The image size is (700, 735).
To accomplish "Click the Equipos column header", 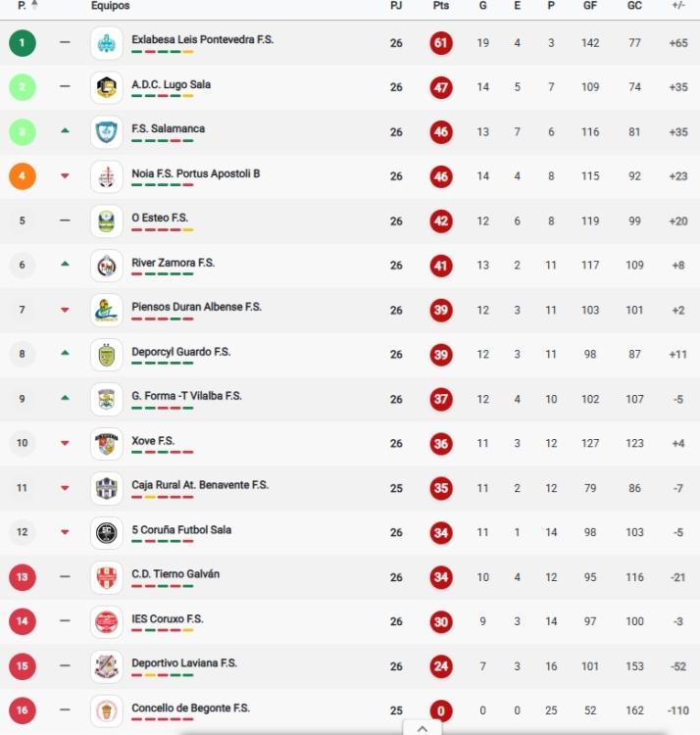I will click(110, 6).
